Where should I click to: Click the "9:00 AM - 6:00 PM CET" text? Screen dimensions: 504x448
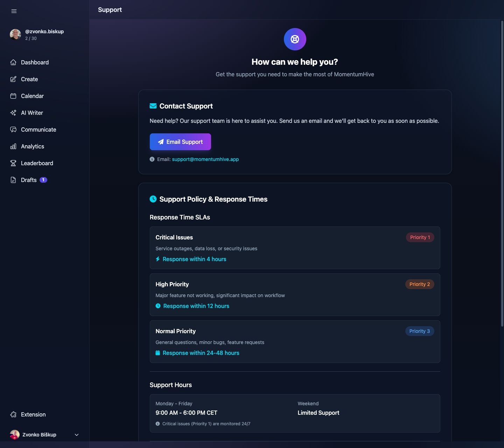tap(187, 413)
